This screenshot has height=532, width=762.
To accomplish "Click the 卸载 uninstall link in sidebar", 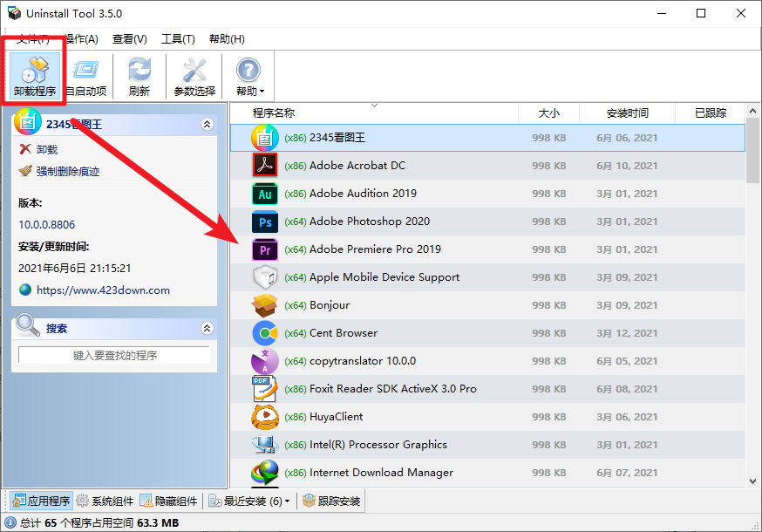I will (47, 149).
